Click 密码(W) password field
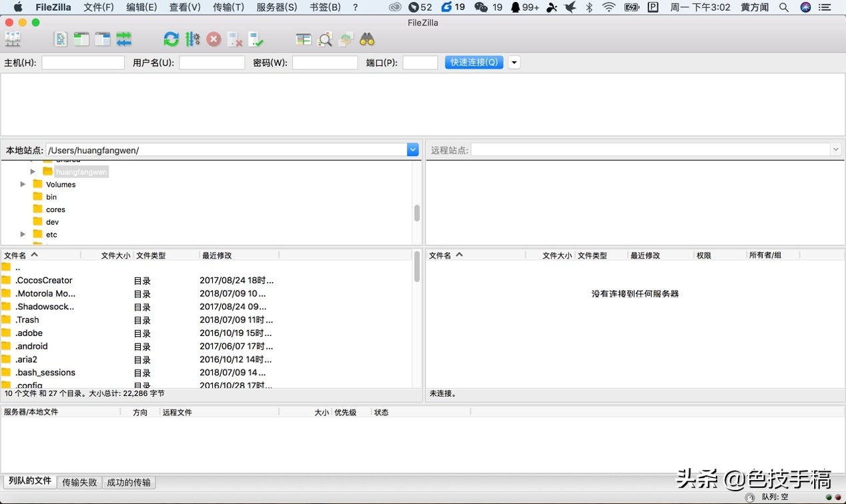This screenshot has width=846, height=504. (x=325, y=62)
